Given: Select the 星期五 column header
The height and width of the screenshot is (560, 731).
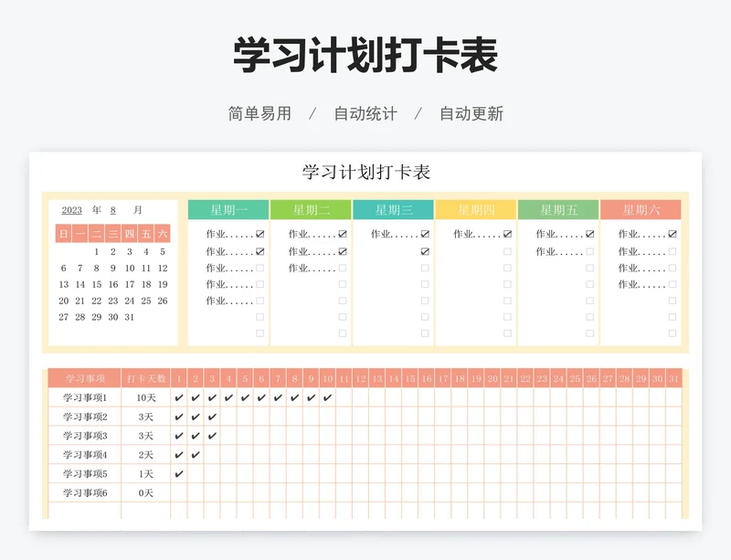Looking at the screenshot, I should 558,210.
